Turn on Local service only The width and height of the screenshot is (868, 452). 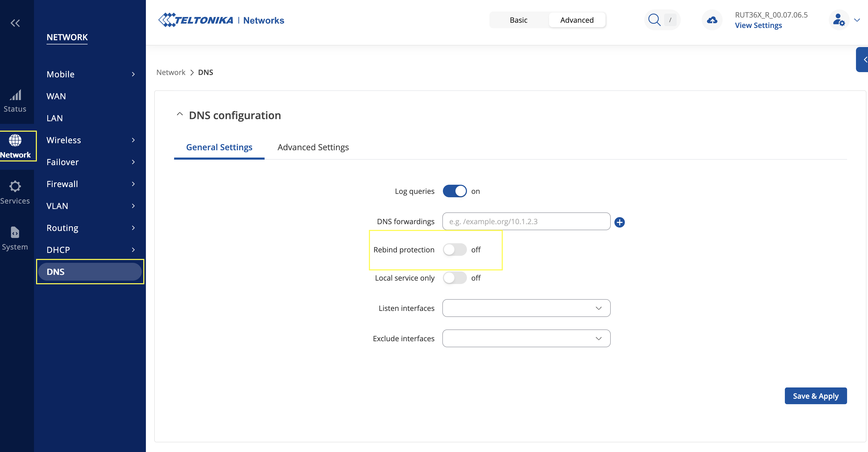455,278
